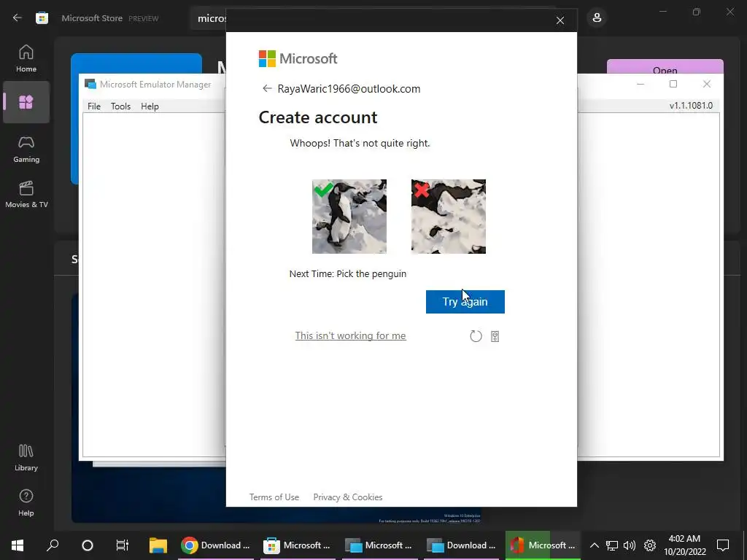Expand hidden system tray icons
This screenshot has height=560, width=747.
coord(594,545)
